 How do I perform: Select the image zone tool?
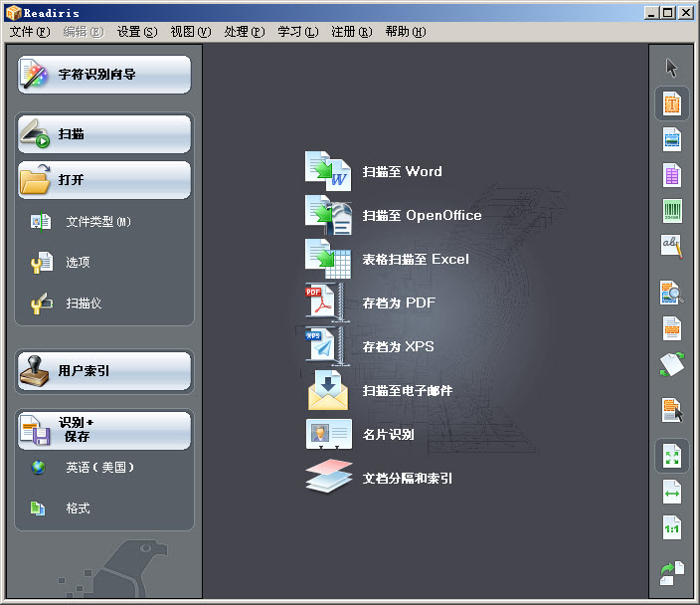pos(671,140)
